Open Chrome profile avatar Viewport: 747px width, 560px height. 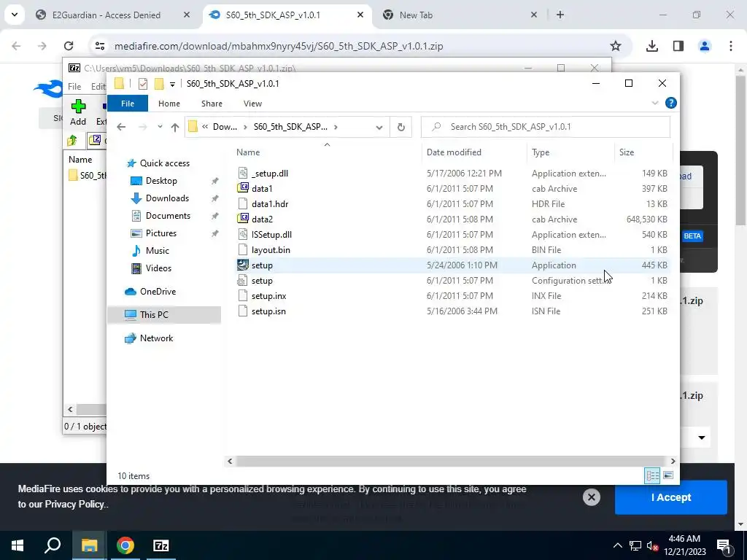point(704,46)
